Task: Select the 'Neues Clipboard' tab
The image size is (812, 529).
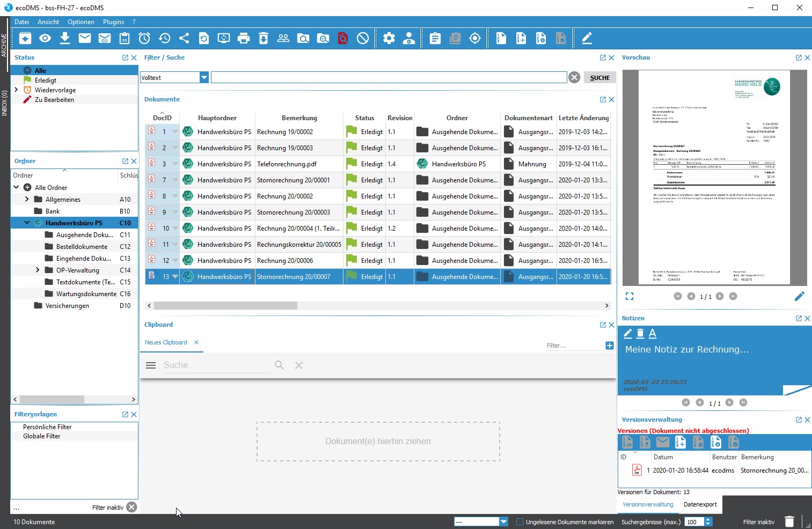Action: click(166, 342)
